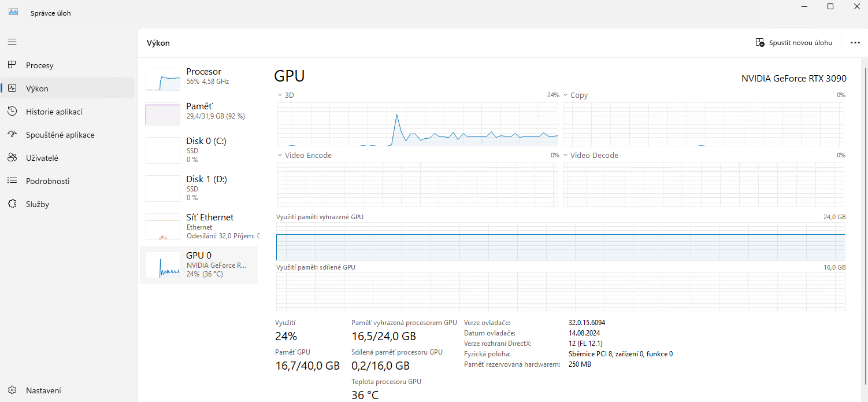
Task: Click the NVIDIA GeForce RTX 3090 title
Action: (793, 79)
